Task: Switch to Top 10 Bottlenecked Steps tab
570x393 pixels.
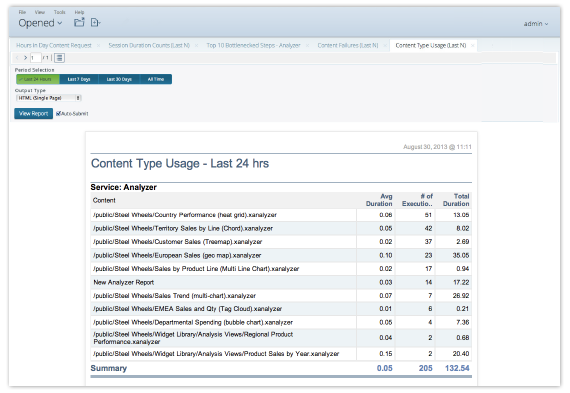Action: coord(253,45)
